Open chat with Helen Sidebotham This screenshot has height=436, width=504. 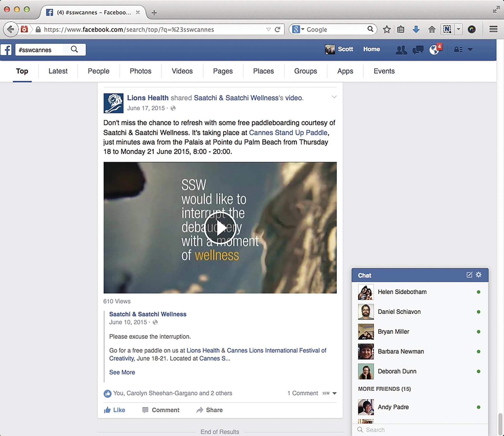420,292
